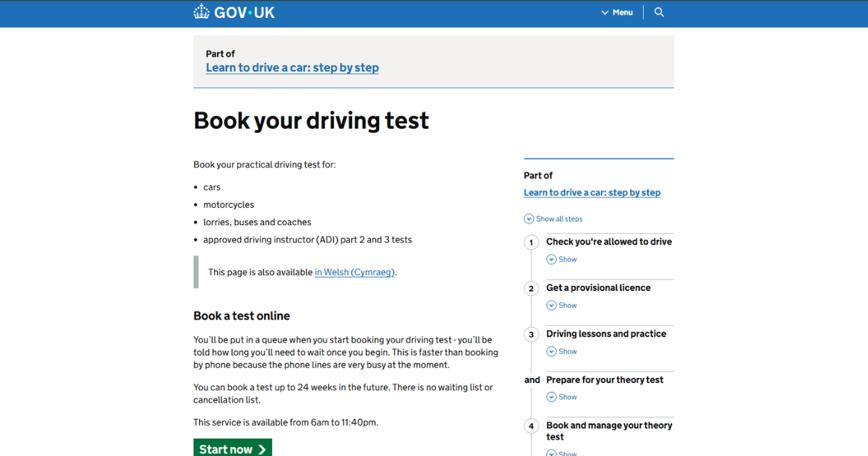Show details for Check you're allowed to drive
868x456 pixels.
(562, 258)
